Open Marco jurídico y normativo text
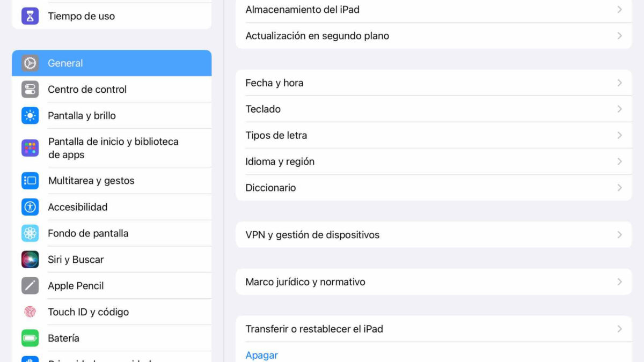 click(305, 282)
